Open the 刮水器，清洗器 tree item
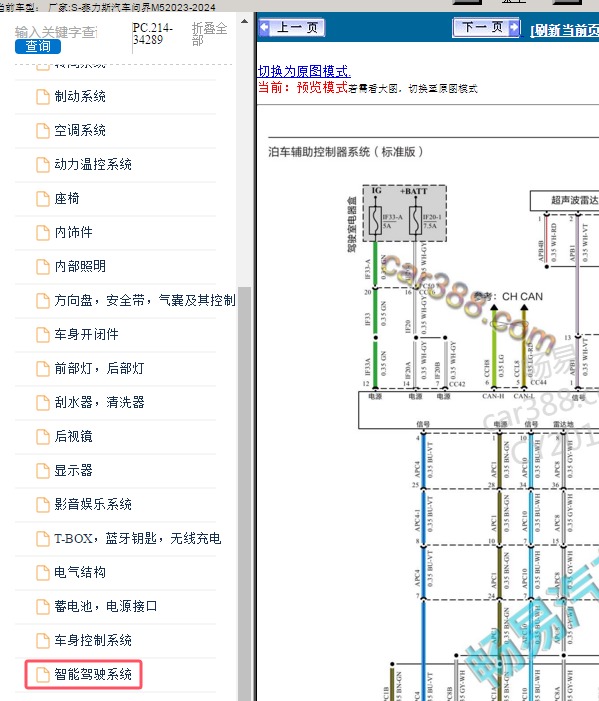This screenshot has width=599, height=701. pos(99,402)
